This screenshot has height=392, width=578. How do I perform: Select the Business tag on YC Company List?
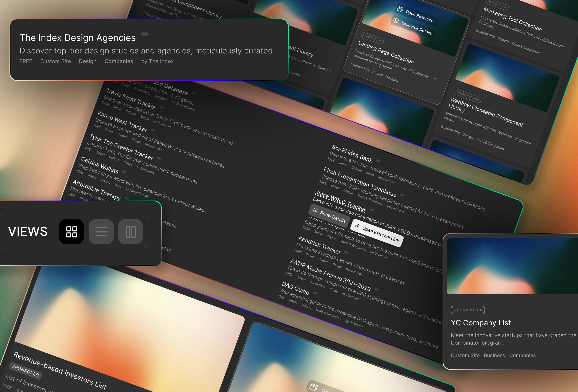pyautogui.click(x=494, y=355)
